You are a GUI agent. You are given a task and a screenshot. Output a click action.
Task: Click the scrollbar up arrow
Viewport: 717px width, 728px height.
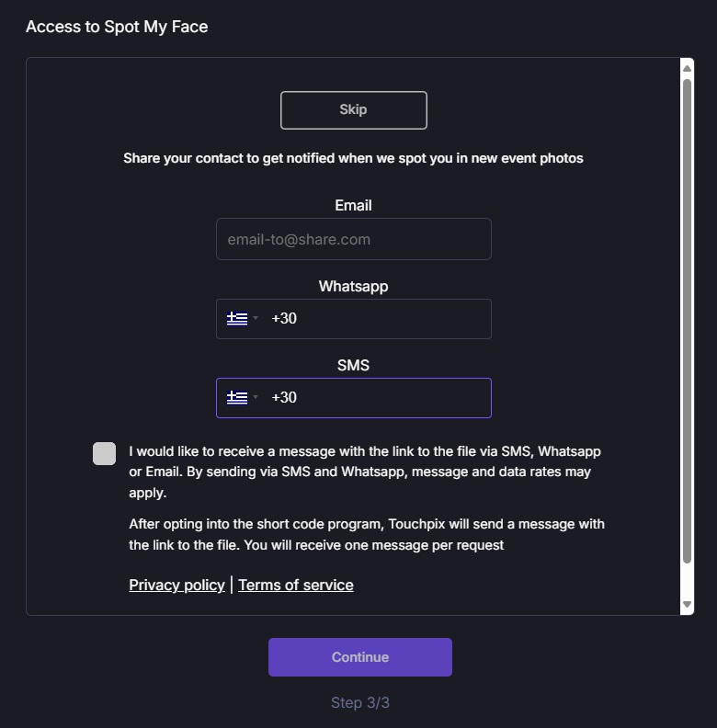(687, 67)
